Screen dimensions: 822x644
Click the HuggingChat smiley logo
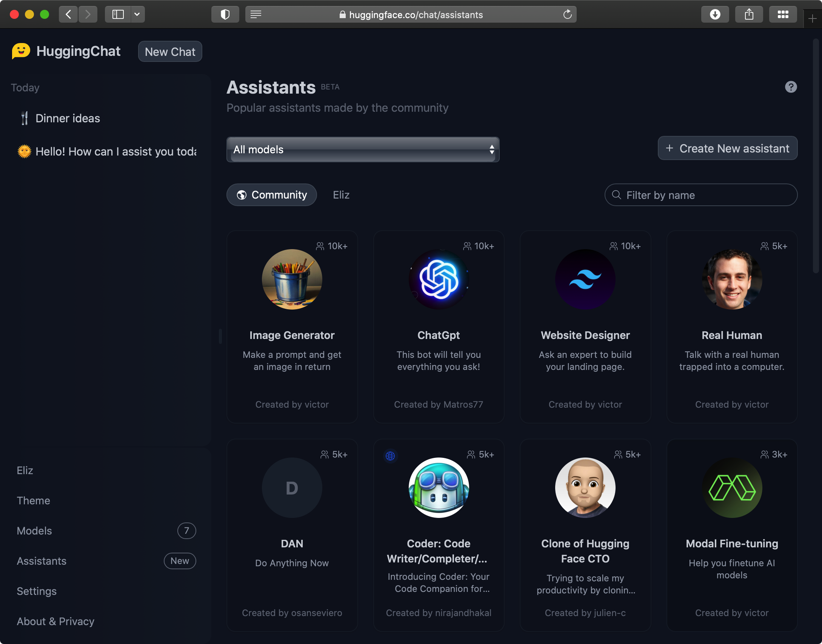coord(21,51)
